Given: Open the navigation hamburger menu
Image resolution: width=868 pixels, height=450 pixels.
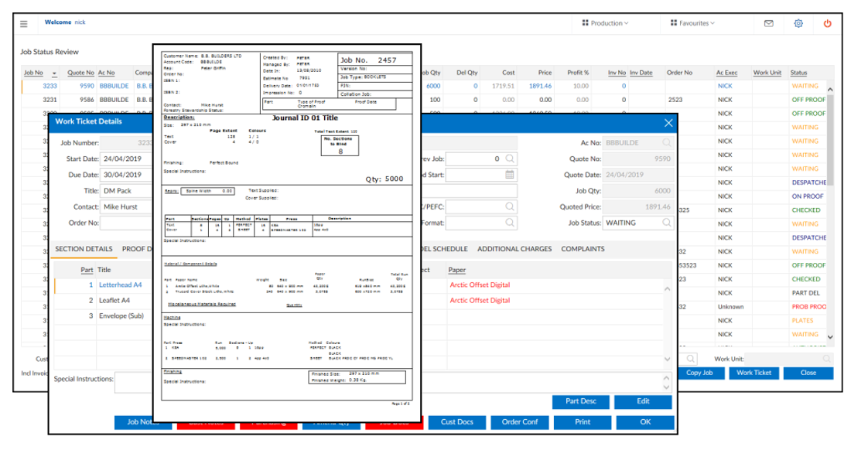Looking at the screenshot, I should [24, 22].
